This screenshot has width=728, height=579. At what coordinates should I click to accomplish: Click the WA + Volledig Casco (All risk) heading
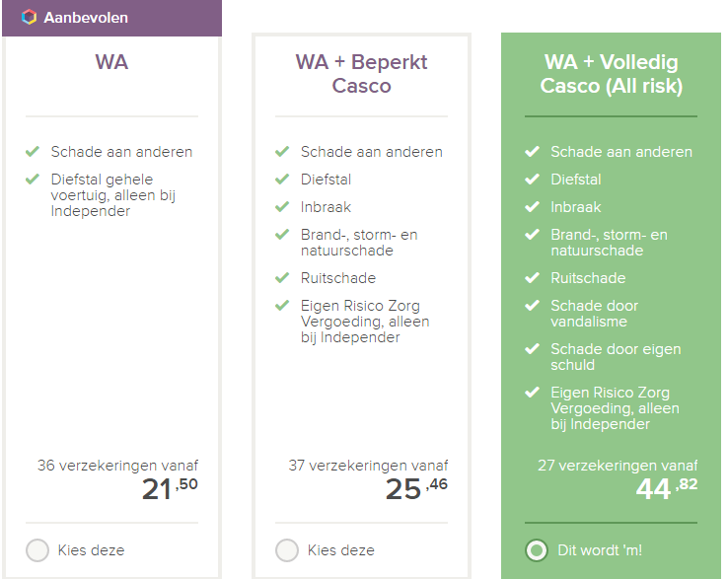[x=611, y=74]
